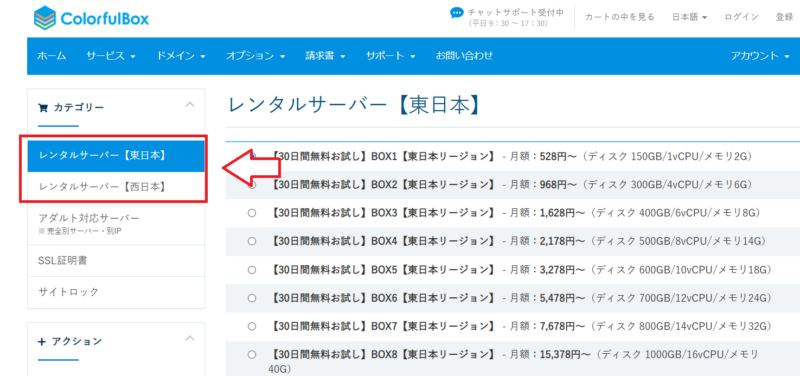Select the BOX4 plan radio button

coord(252,241)
